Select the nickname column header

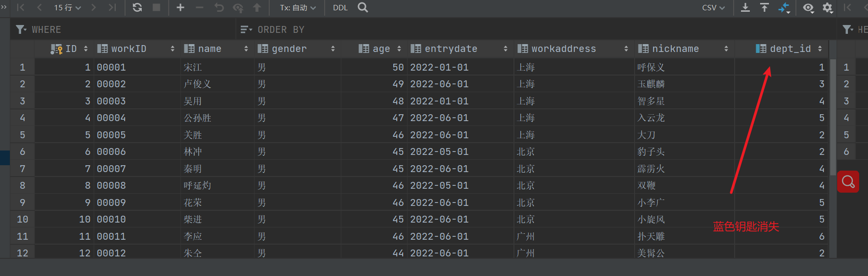coord(675,49)
